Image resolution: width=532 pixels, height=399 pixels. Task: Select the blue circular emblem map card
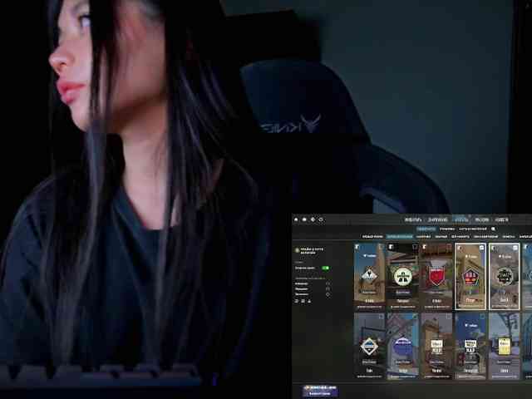[402, 345]
